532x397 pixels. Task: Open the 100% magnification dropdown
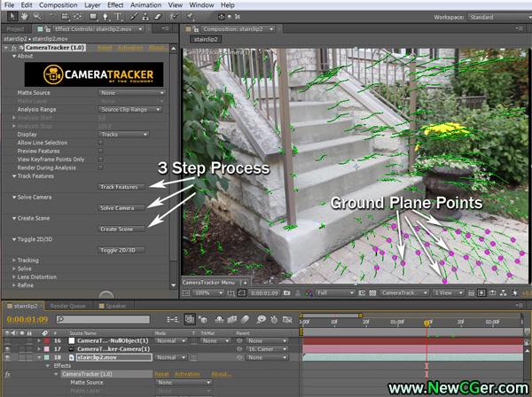tap(208, 293)
